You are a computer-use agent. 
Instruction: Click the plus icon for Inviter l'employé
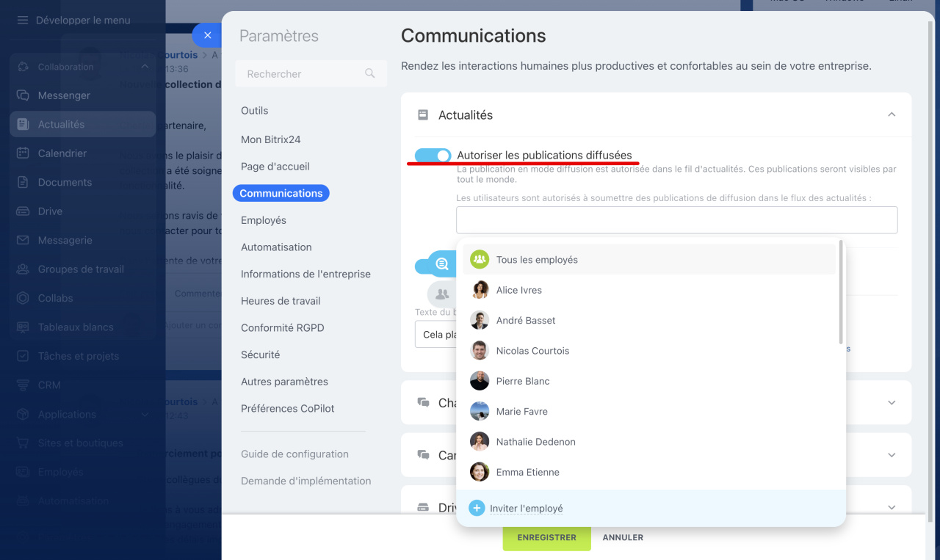tap(477, 508)
